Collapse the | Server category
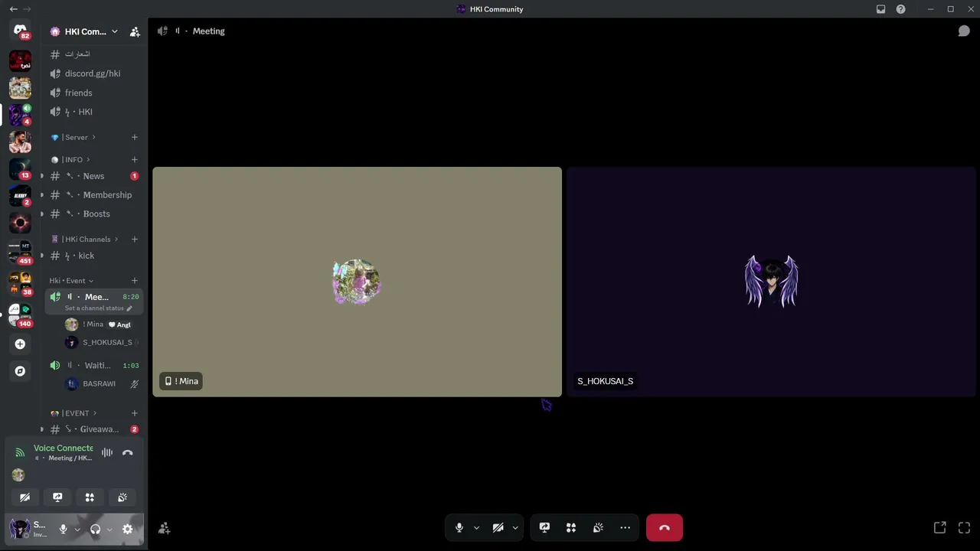The image size is (980, 551). [x=73, y=137]
